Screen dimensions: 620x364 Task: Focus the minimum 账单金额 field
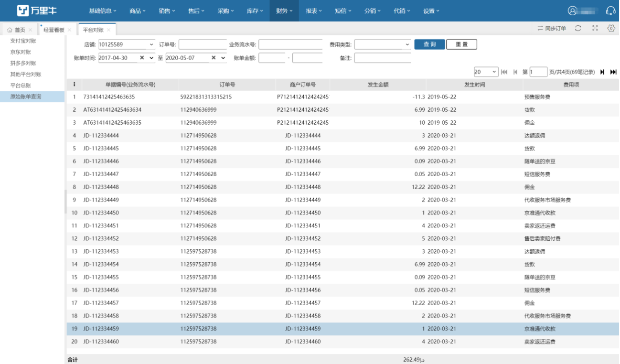point(272,58)
